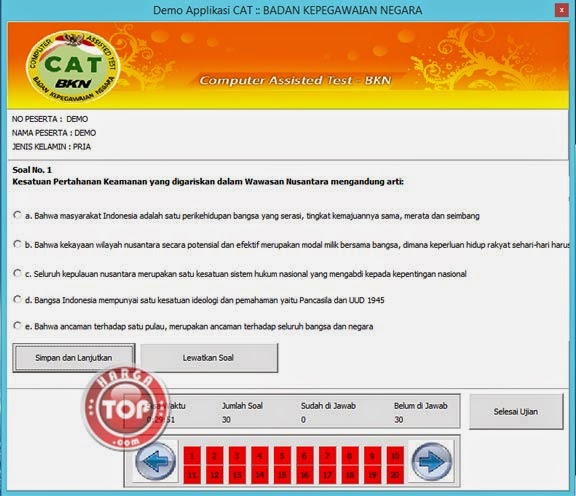Click the 'Soal No. 1' heading
Viewport: 576px width, 496px height.
[x=32, y=170]
